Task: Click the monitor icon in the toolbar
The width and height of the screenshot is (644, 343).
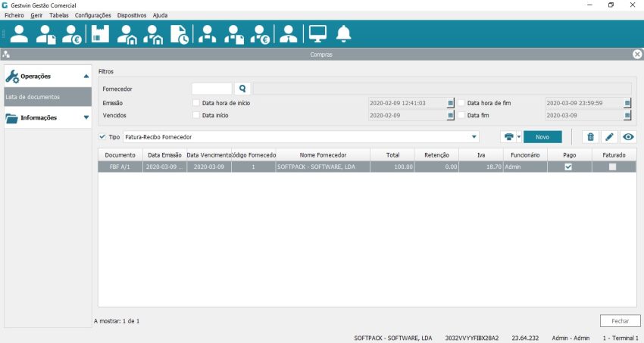Action: pyautogui.click(x=317, y=33)
